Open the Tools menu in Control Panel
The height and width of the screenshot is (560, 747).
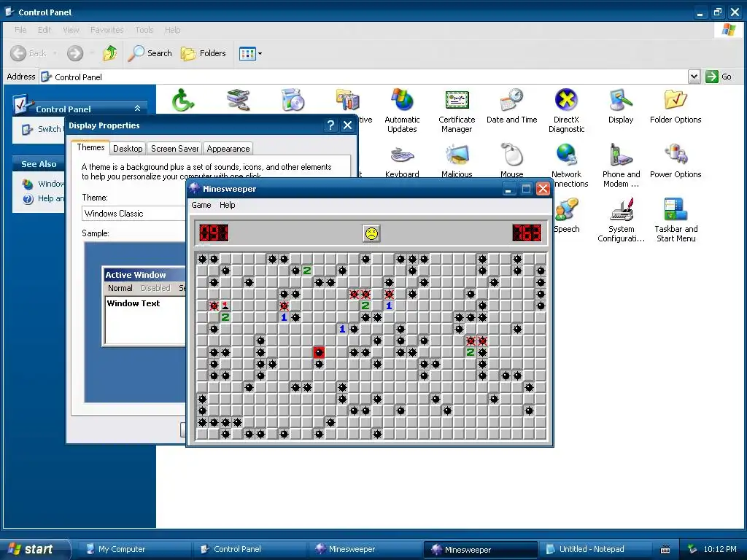[x=144, y=30]
